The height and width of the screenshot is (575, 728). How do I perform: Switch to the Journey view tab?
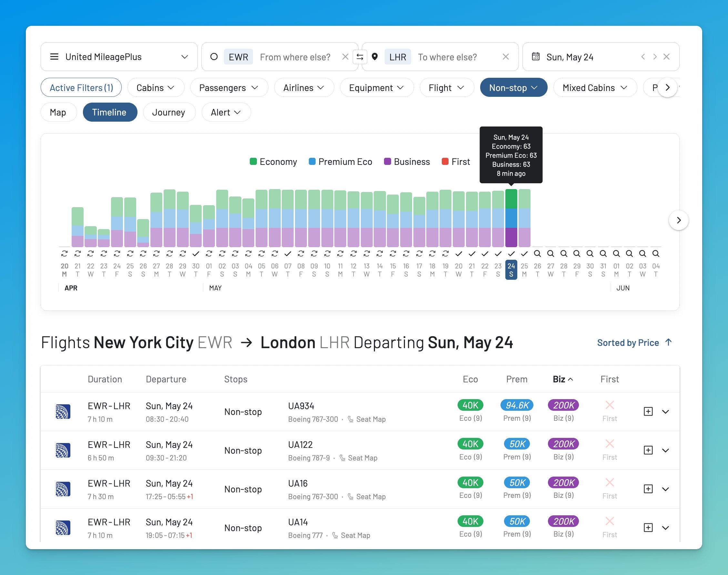(169, 112)
